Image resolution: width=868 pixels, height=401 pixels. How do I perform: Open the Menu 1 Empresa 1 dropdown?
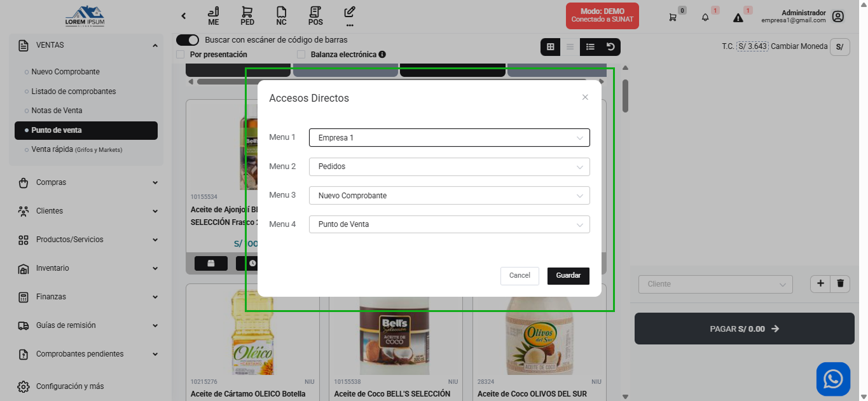pyautogui.click(x=449, y=137)
